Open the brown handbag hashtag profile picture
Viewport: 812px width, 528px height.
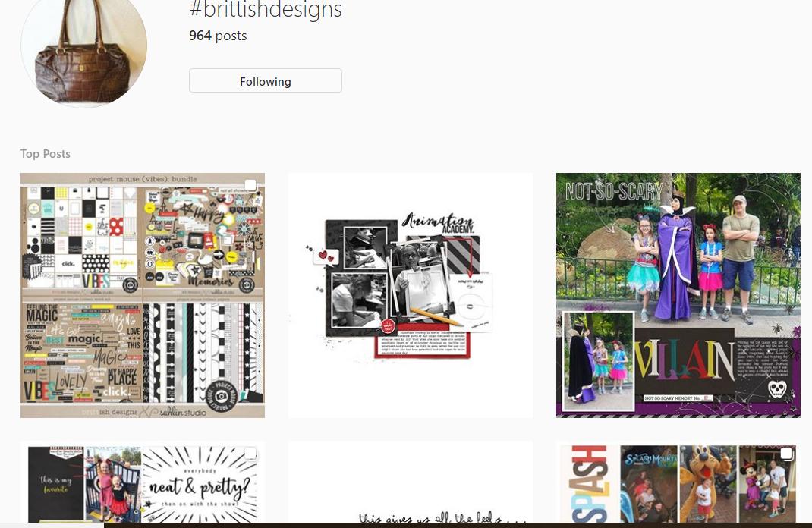84,50
